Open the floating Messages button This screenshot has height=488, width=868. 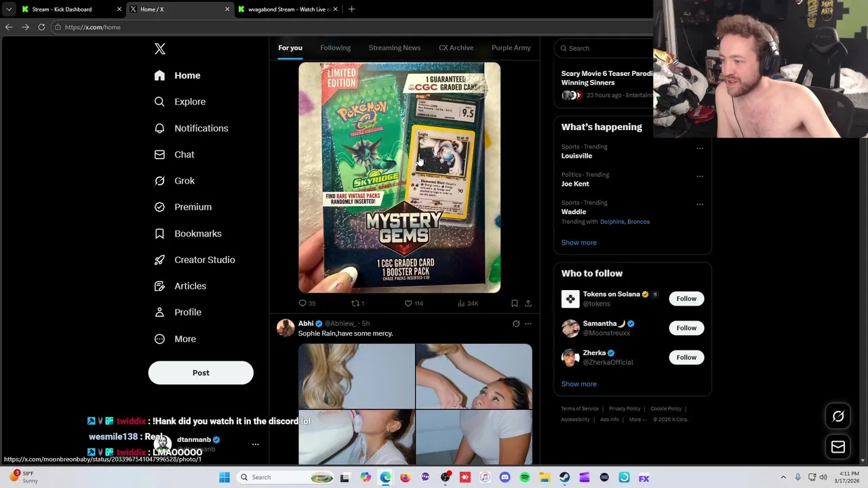pos(838,447)
